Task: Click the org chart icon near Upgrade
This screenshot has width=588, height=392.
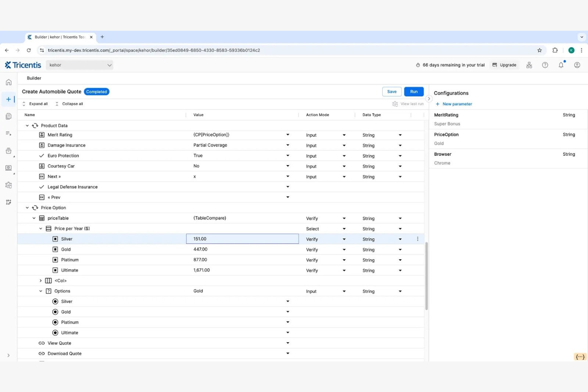Action: (529, 65)
